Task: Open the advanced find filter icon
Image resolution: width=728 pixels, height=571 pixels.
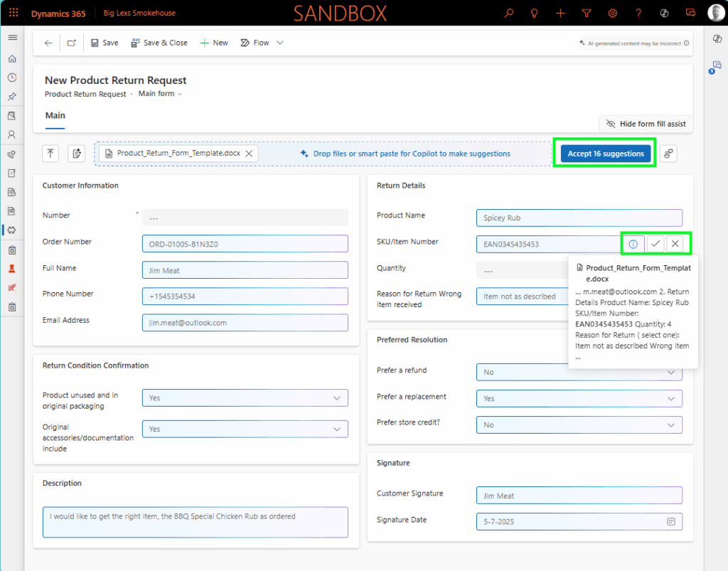Action: tap(587, 13)
